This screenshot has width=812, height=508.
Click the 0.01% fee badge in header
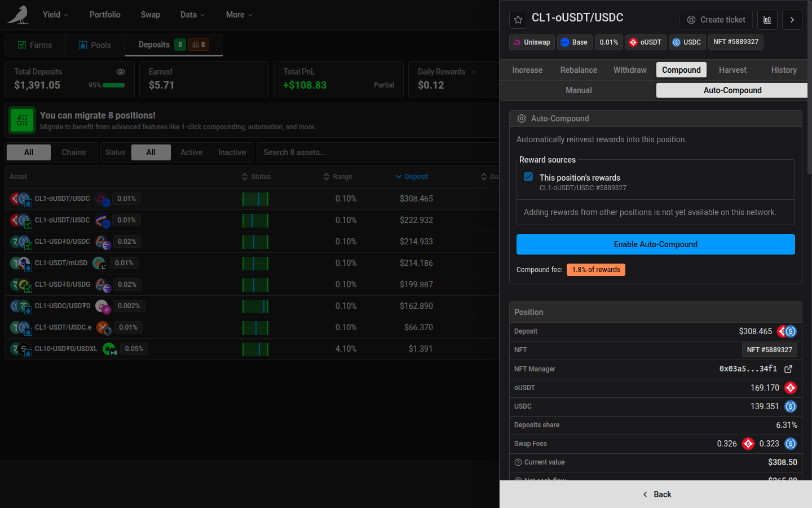[609, 42]
